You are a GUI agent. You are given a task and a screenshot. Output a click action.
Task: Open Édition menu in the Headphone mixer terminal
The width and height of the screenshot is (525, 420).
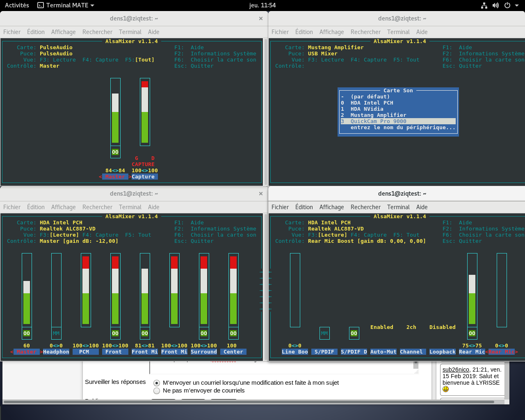pos(36,207)
